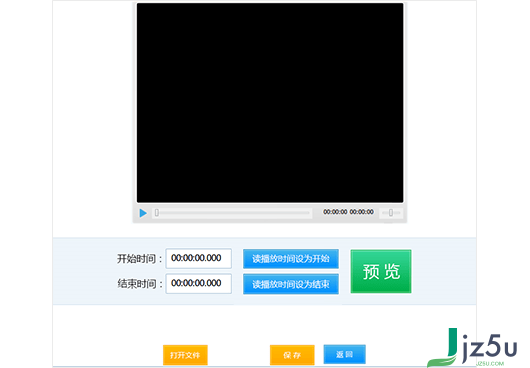Click the total duration time readout
Screen dimensions: 530x368
pyautogui.click(x=361, y=212)
